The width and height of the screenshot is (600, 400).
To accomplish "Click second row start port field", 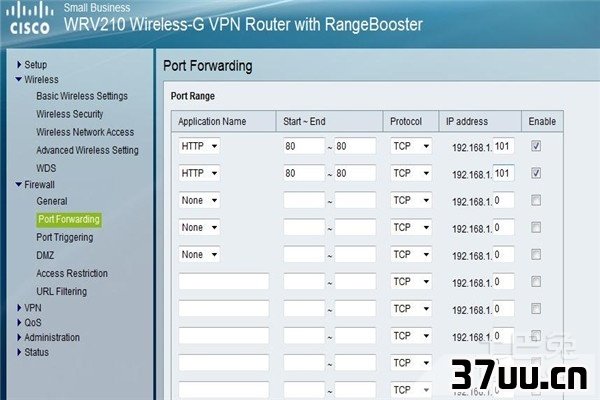I will tap(304, 173).
